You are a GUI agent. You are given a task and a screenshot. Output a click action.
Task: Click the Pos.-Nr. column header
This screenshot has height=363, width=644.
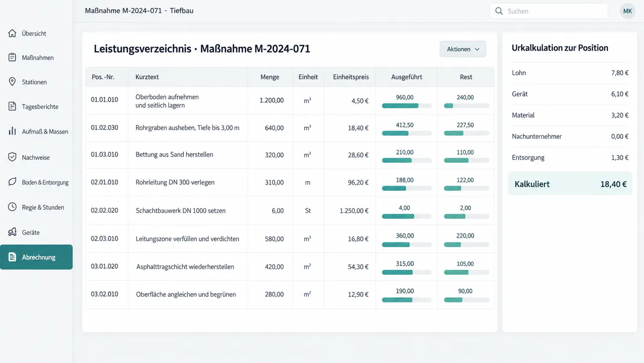click(103, 77)
